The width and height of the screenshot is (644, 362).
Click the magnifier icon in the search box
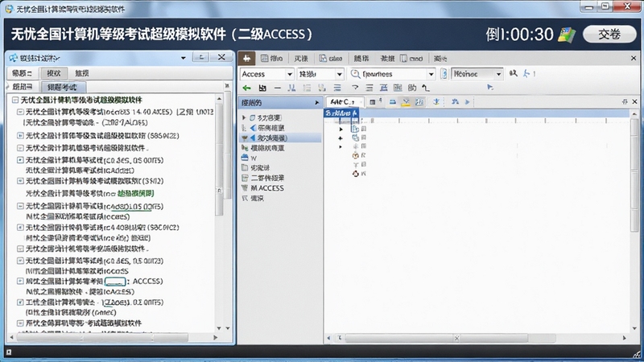[x=355, y=74]
